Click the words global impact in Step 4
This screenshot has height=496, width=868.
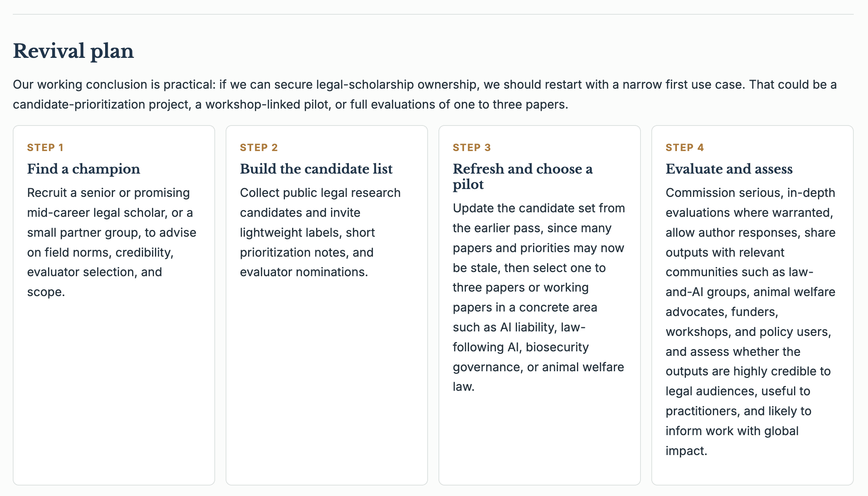click(x=732, y=441)
